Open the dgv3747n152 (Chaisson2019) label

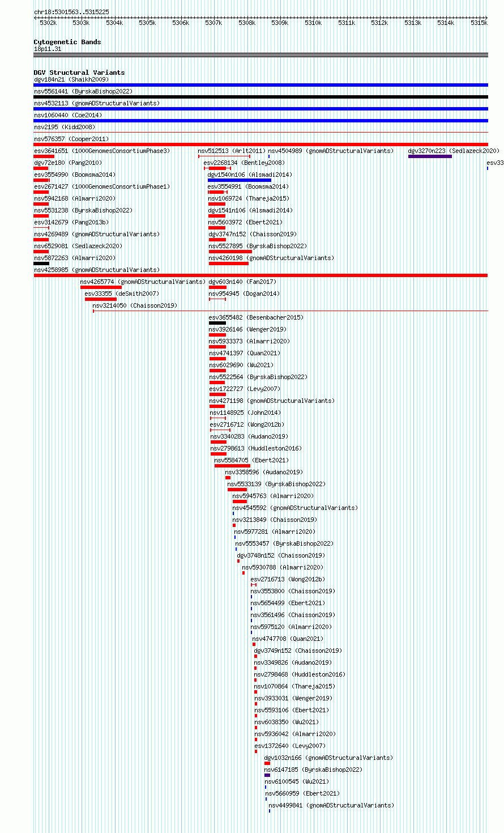pyautogui.click(x=253, y=234)
